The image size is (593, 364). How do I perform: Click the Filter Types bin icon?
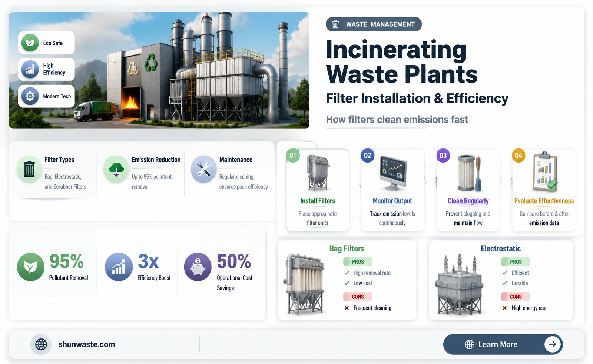pos(29,169)
